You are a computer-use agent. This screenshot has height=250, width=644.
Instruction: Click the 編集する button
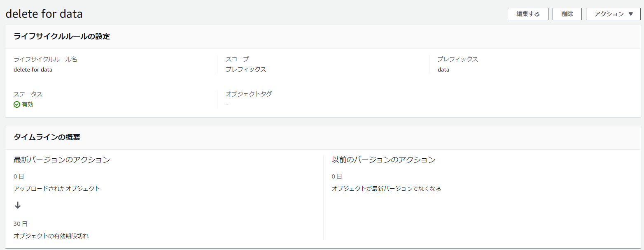[x=528, y=14]
